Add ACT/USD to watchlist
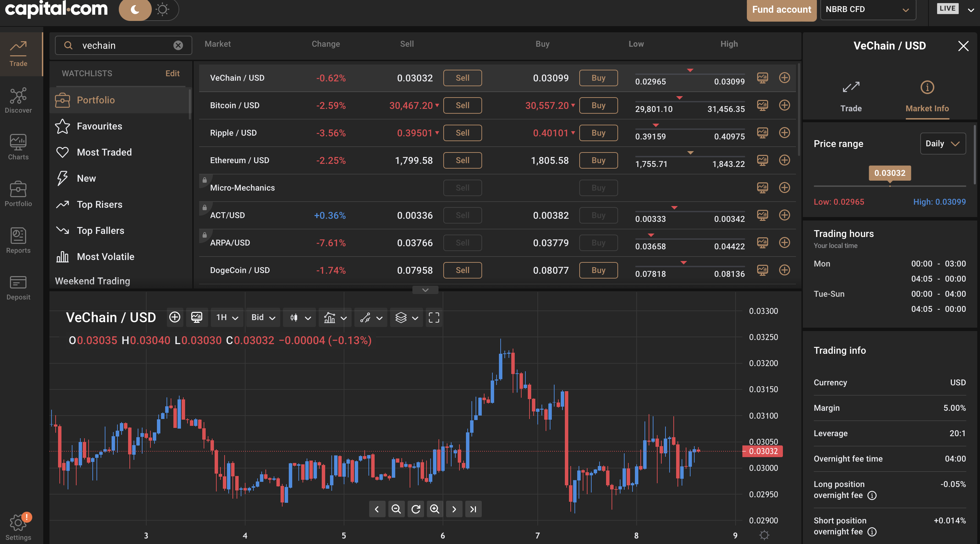The width and height of the screenshot is (980, 544). point(785,215)
